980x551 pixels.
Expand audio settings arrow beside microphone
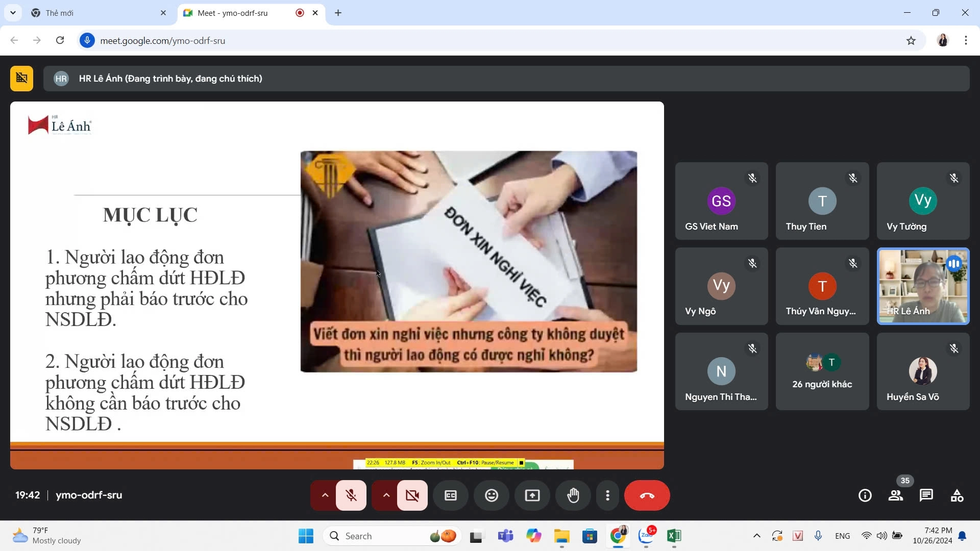(x=325, y=495)
